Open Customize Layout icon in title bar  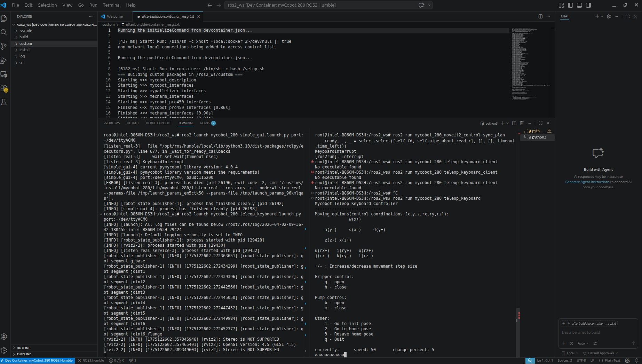[561, 5]
